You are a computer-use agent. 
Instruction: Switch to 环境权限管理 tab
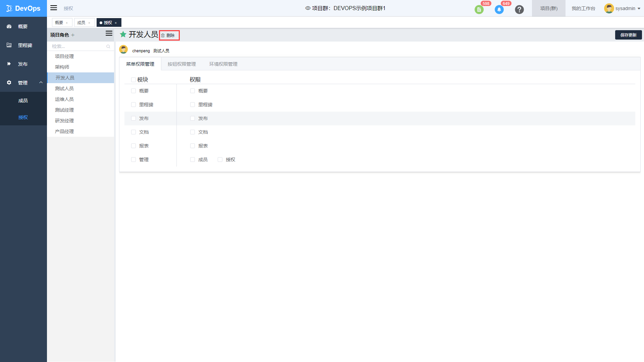(223, 64)
